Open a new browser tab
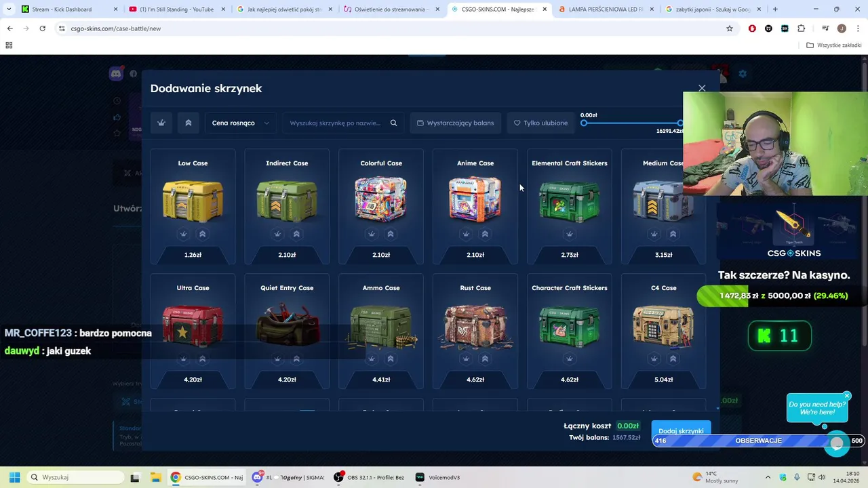The height and width of the screenshot is (488, 868). 775,9
